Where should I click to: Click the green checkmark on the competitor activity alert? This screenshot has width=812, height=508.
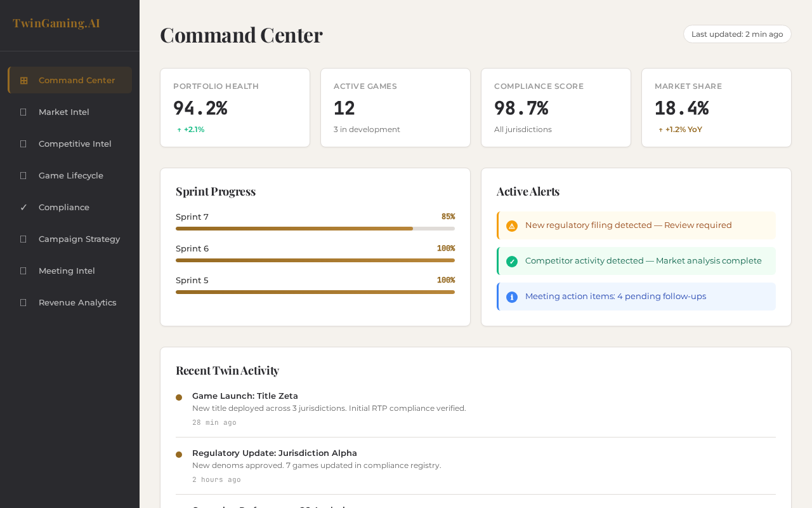pos(511,261)
